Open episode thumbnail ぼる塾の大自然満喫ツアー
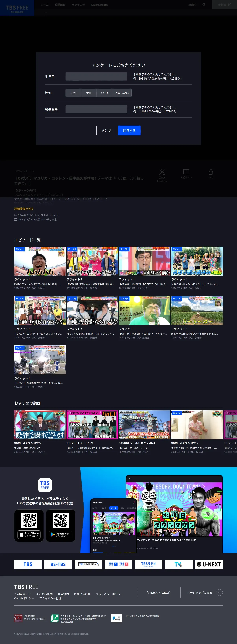 (197, 310)
